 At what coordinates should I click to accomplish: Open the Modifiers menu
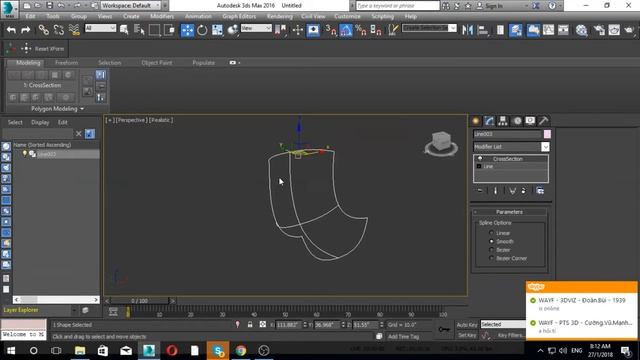(162, 16)
